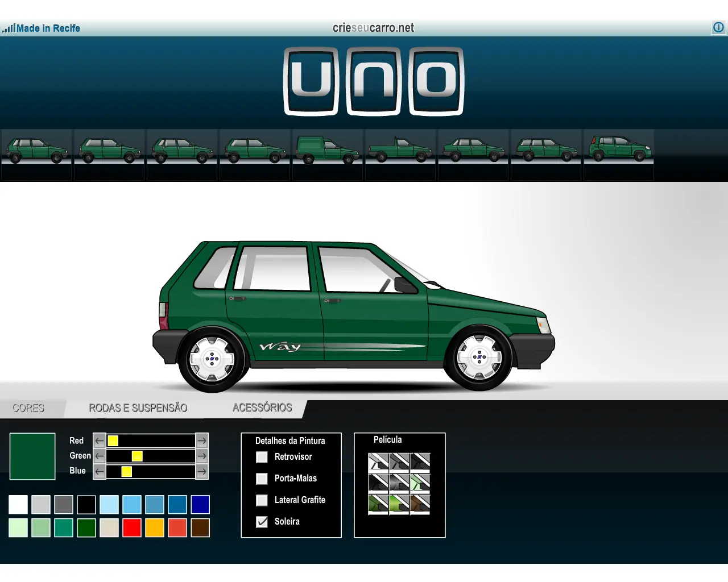This screenshot has height=582, width=728.
Task: Open the crieseucarro.net site link
Action: coord(374,27)
